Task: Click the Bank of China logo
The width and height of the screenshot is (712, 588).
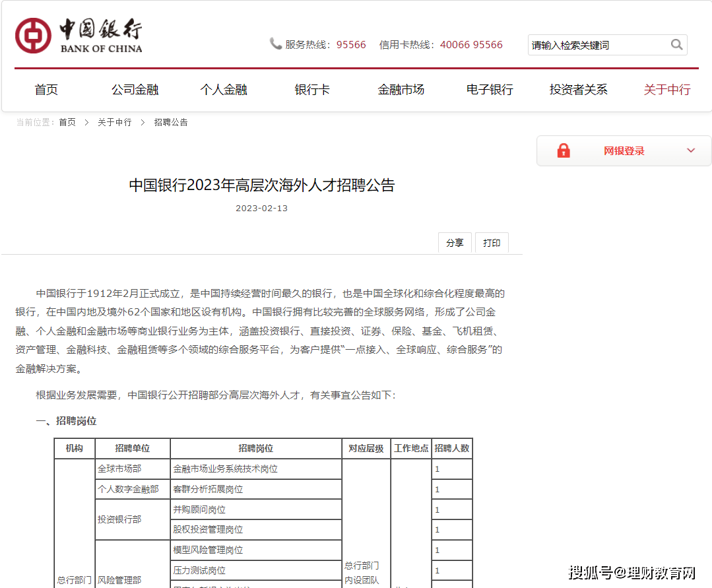Action: point(78,34)
